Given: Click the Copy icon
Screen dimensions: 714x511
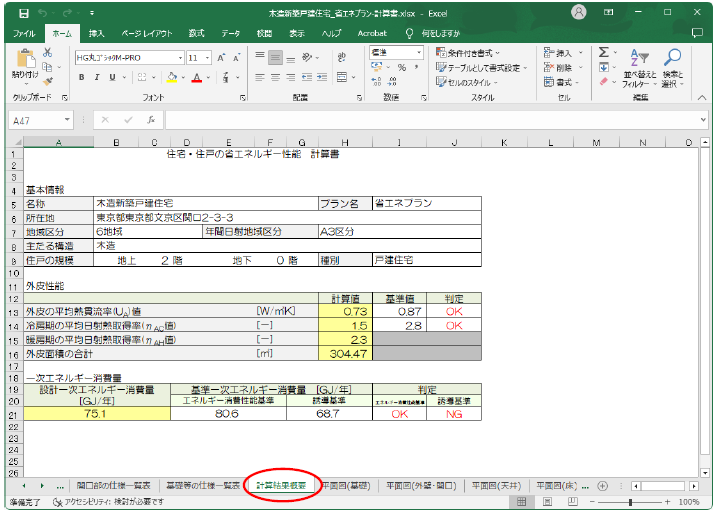Looking at the screenshot, I should point(47,67).
